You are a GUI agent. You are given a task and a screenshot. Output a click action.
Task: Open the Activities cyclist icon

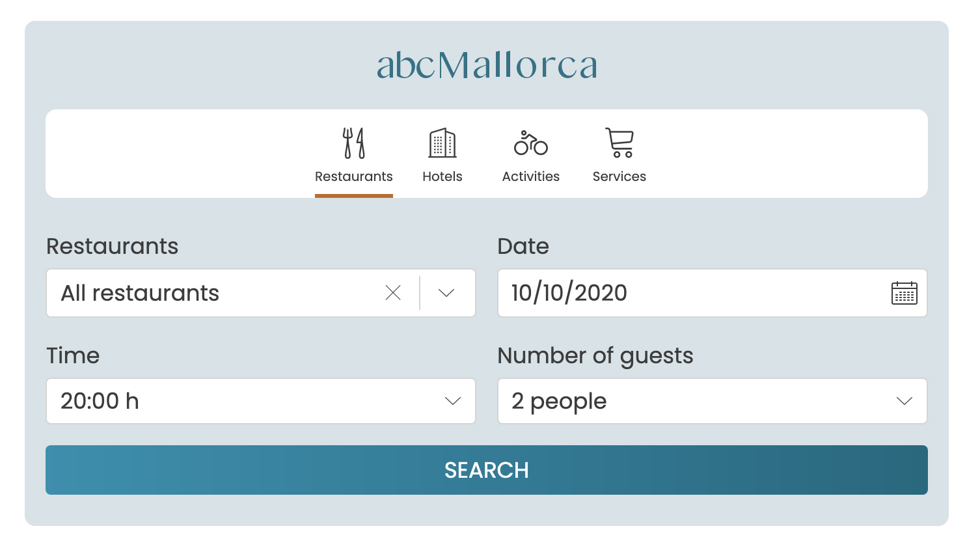tap(531, 143)
